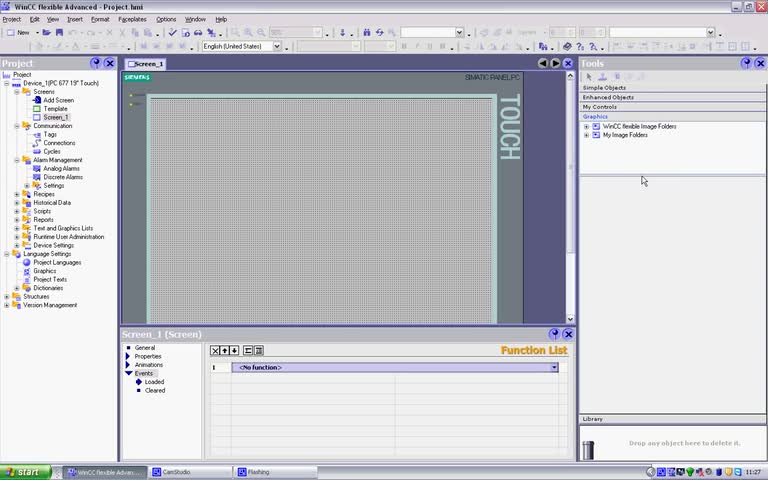Viewport: 768px width, 480px height.
Task: Click move function down arrow icon
Action: point(234,350)
